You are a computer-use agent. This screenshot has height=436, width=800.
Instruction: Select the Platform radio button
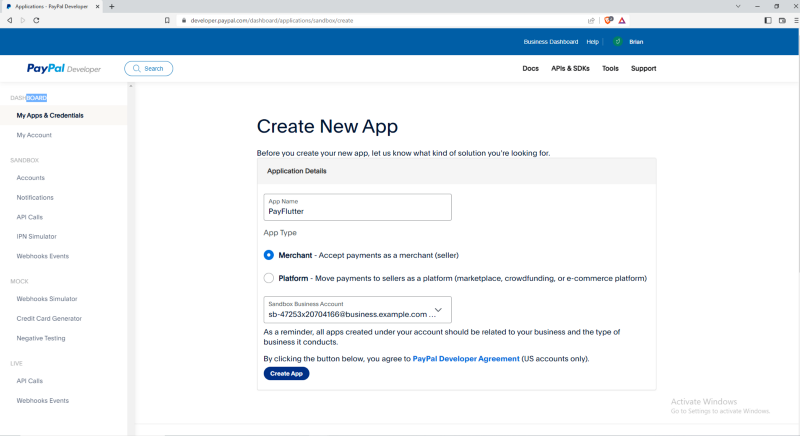pos(269,278)
